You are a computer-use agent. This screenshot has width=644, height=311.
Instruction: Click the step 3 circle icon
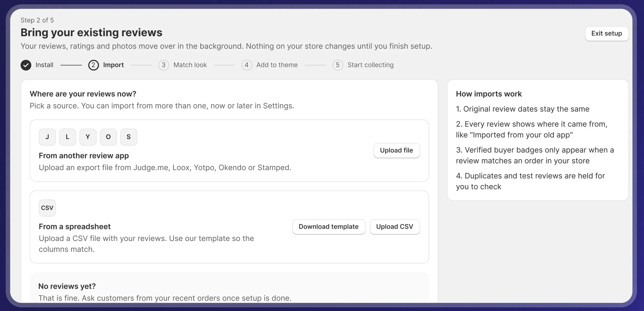click(164, 65)
